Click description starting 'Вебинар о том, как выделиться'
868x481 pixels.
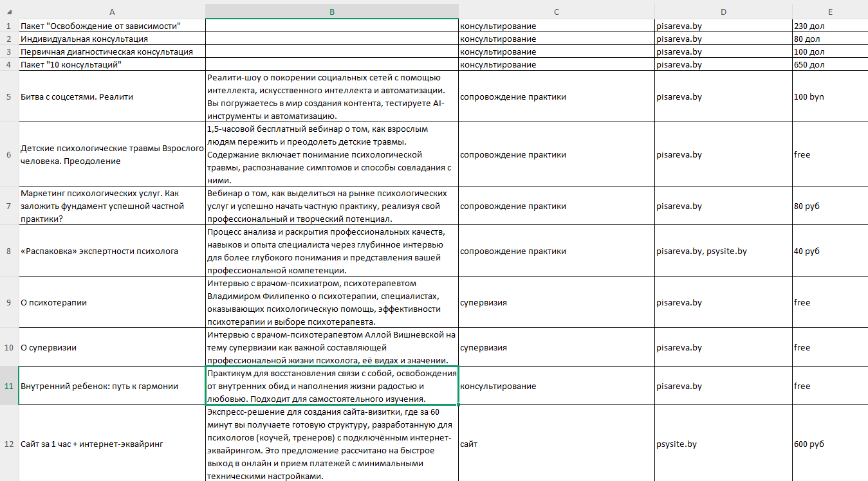[332, 206]
